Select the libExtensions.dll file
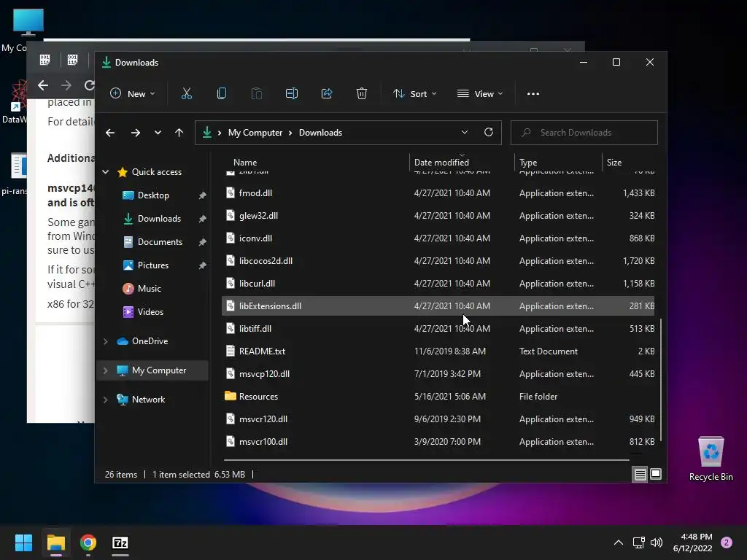This screenshot has height=560, width=747. coord(438,306)
